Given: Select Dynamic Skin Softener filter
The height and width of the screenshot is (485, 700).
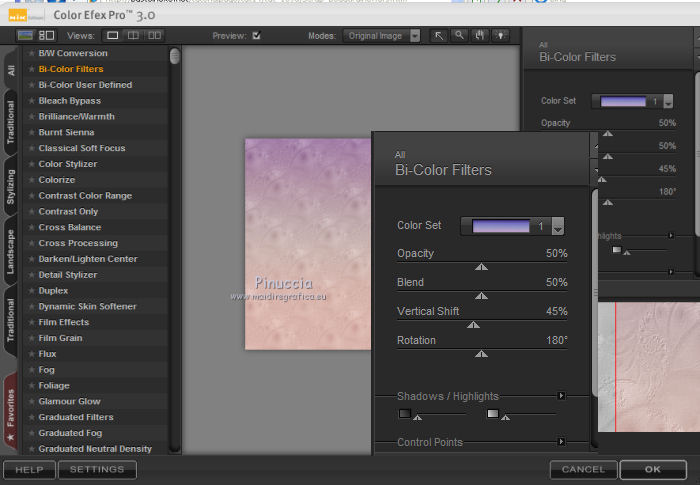Looking at the screenshot, I should pos(88,306).
